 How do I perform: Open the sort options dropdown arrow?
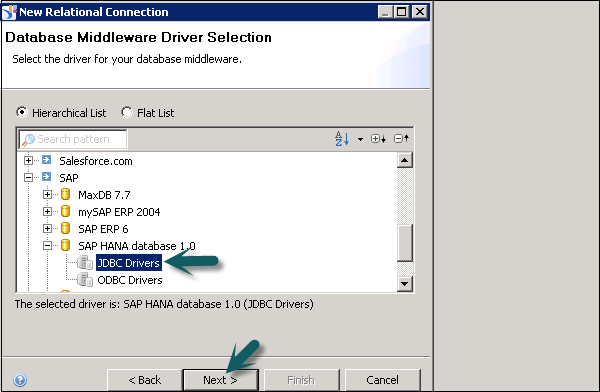coord(360,139)
